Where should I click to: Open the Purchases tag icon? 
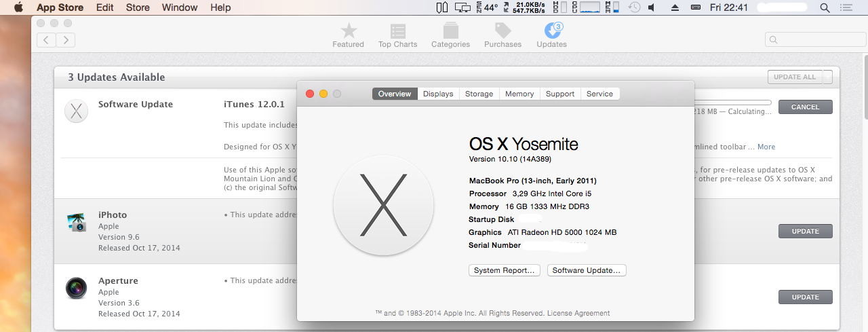coord(502,31)
